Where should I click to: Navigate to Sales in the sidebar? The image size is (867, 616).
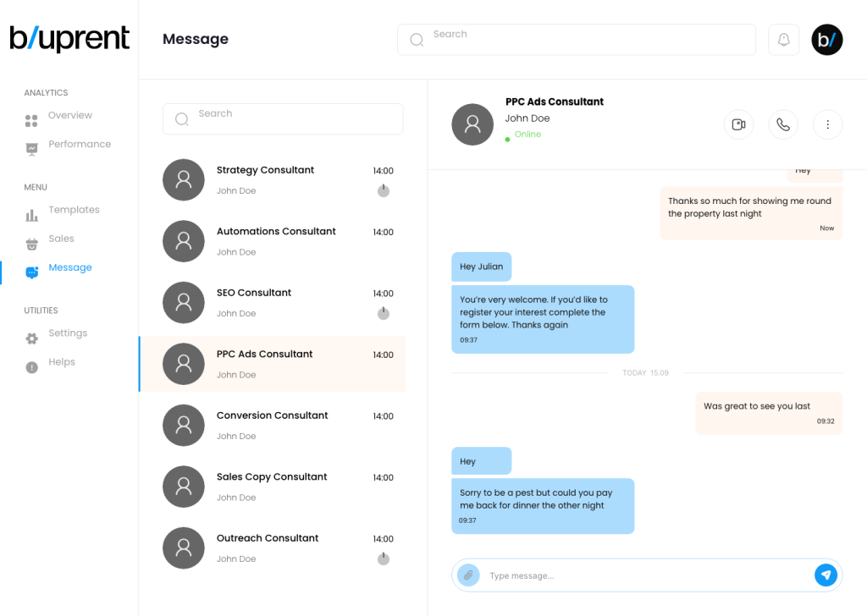click(x=61, y=239)
